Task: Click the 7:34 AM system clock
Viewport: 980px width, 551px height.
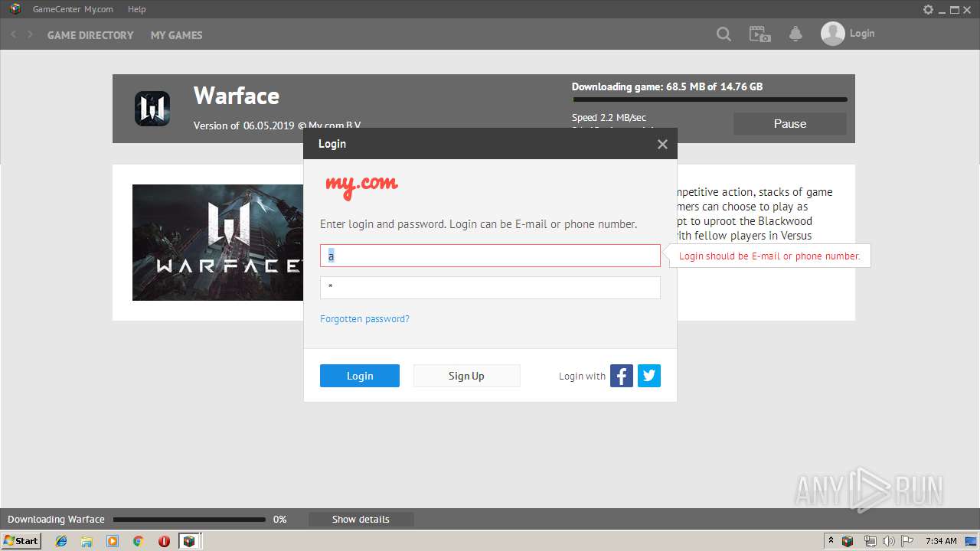Action: 941,541
